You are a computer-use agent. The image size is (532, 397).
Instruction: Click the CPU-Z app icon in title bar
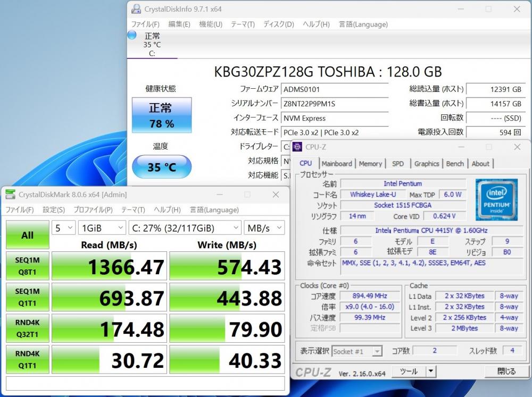coord(297,147)
